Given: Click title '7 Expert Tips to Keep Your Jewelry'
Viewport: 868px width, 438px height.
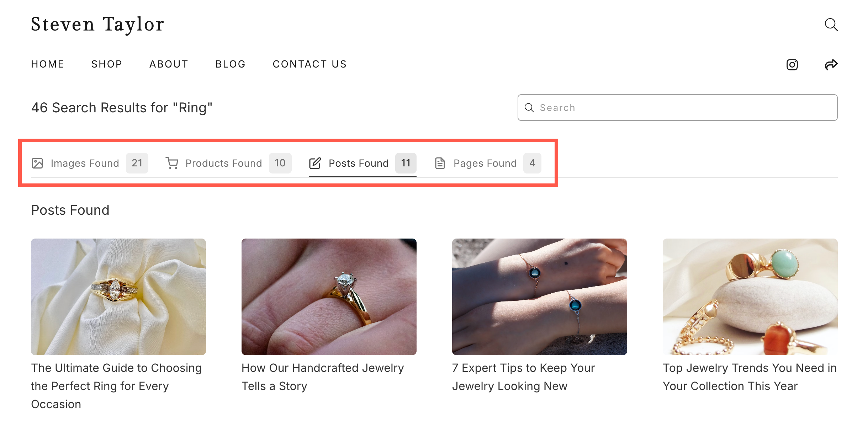Looking at the screenshot, I should click(524, 377).
